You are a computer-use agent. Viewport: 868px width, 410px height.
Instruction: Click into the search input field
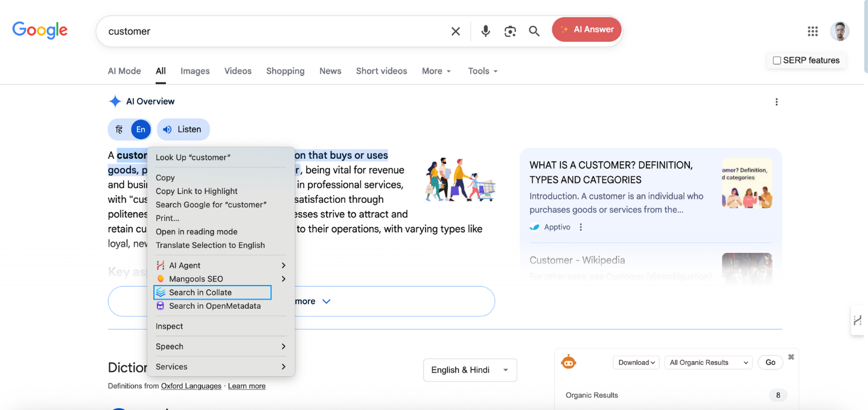coord(275,31)
